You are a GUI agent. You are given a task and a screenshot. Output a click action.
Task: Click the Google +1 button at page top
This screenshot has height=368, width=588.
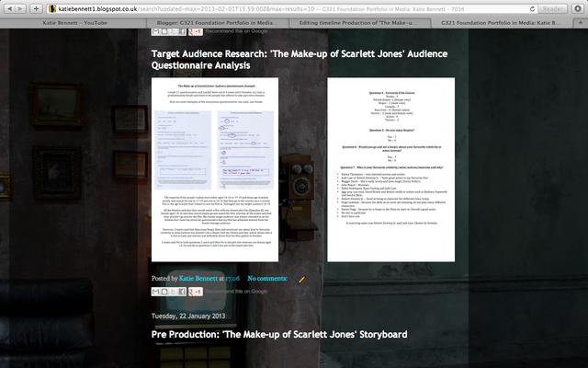coord(196,31)
